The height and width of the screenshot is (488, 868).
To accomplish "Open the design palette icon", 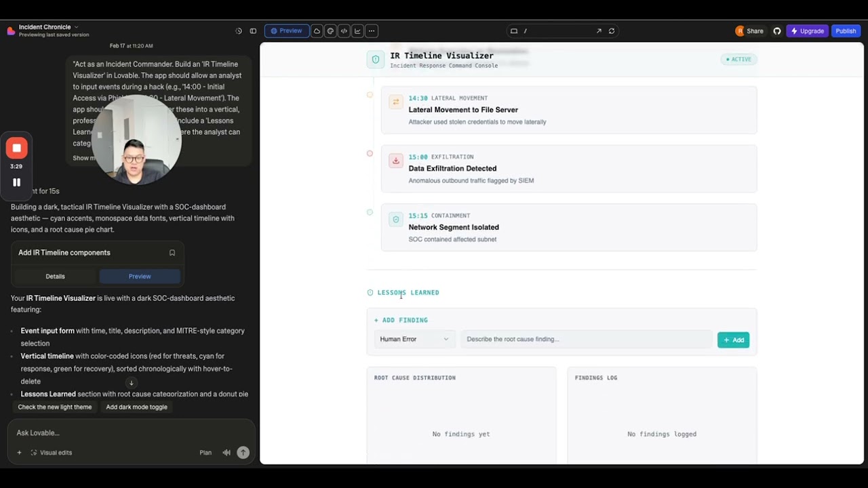I will coord(330,31).
